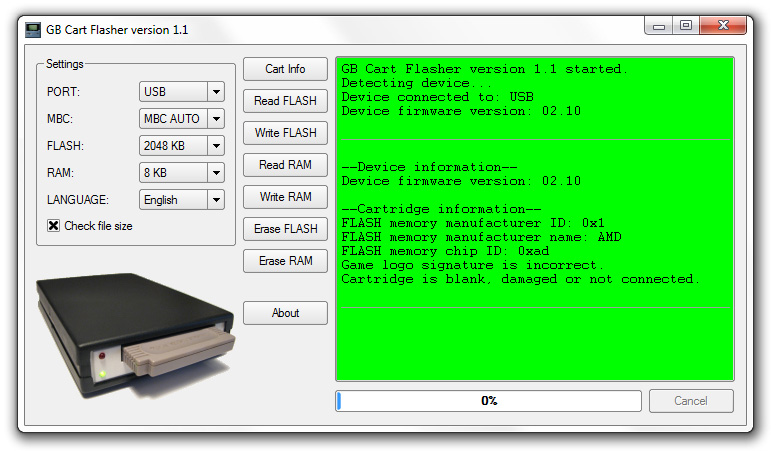Toggle the Check file size checkbox
Viewport: 777px width, 451px height.
pyautogui.click(x=54, y=226)
